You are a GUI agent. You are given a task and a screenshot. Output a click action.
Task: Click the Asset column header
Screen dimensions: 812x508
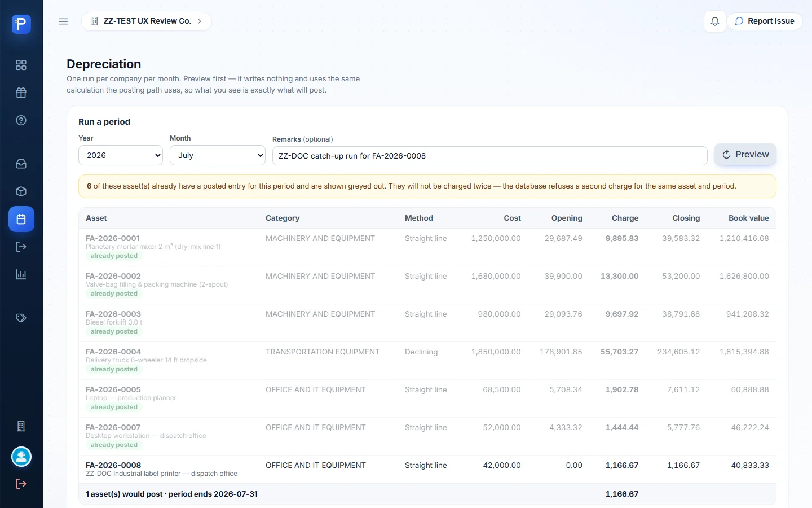click(96, 218)
